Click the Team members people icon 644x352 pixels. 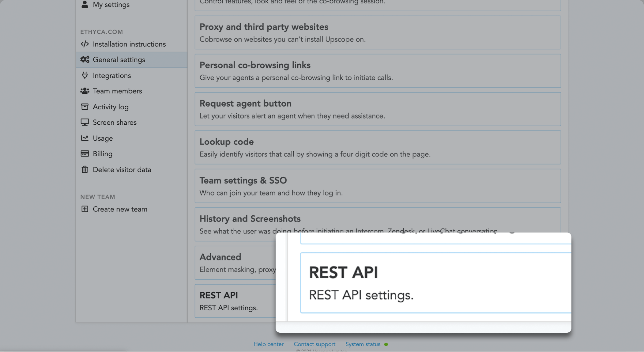click(85, 91)
